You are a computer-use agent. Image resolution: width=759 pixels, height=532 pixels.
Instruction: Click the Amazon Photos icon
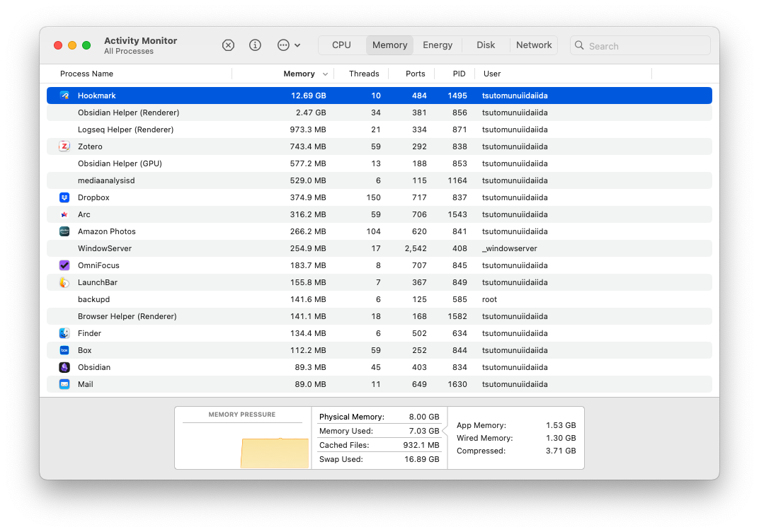point(64,231)
